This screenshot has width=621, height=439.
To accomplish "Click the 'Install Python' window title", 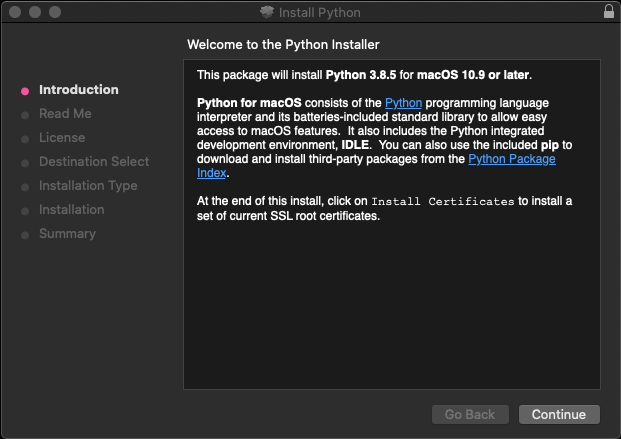I will coord(320,13).
